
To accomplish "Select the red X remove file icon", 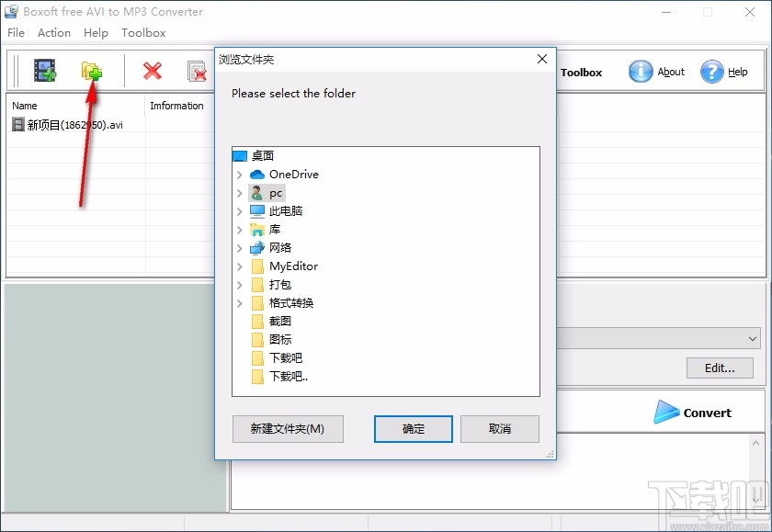I will point(152,69).
